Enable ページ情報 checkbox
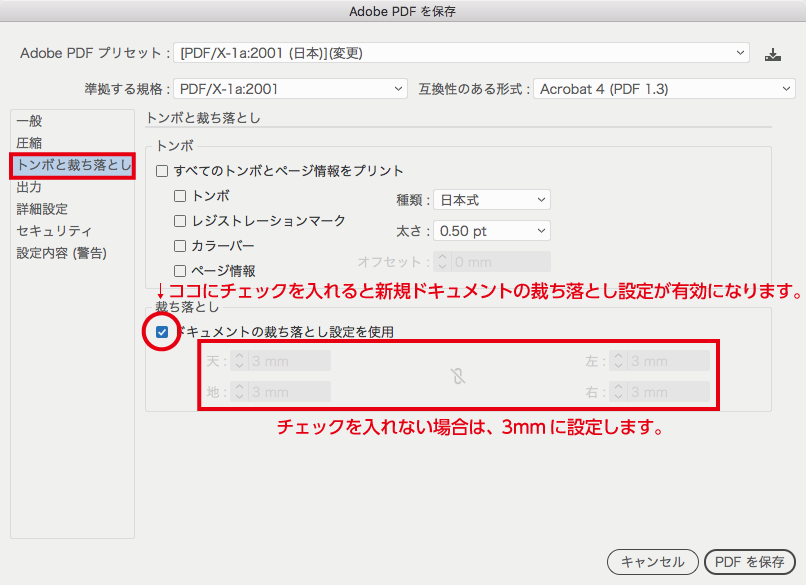Screen dimensions: 806x585 click(180, 271)
